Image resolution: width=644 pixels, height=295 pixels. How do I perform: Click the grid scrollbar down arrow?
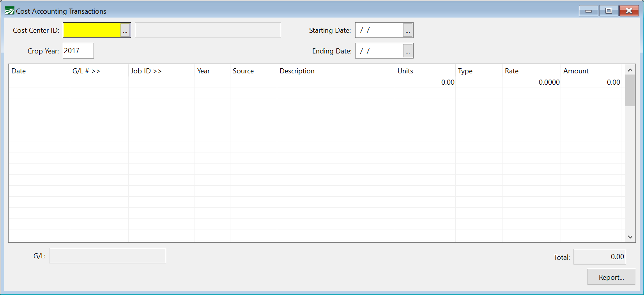(x=630, y=237)
